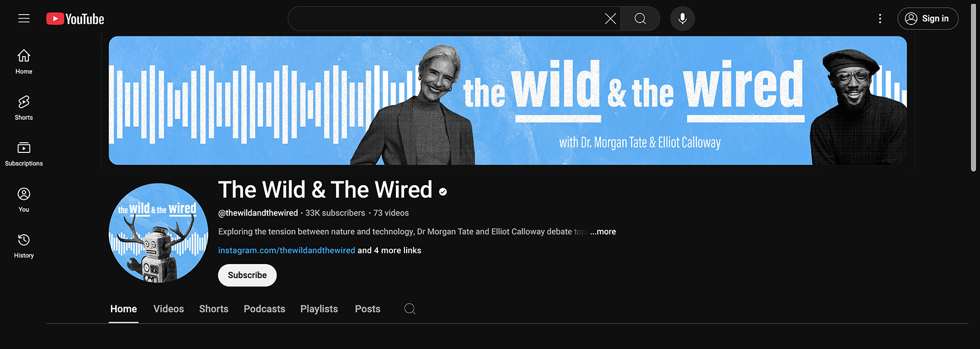Open the You section in sidebar
980x349 pixels.
coord(24,200)
